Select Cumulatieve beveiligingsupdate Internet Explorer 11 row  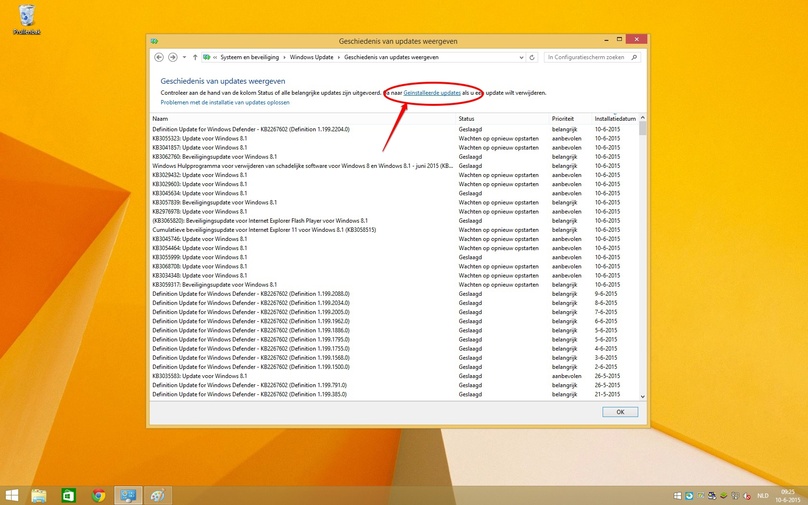(394, 230)
